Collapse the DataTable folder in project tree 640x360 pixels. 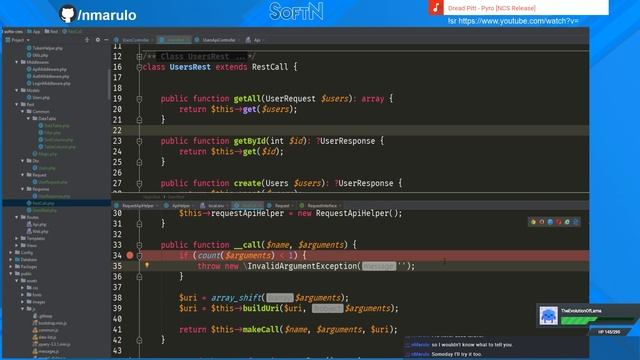29,118
